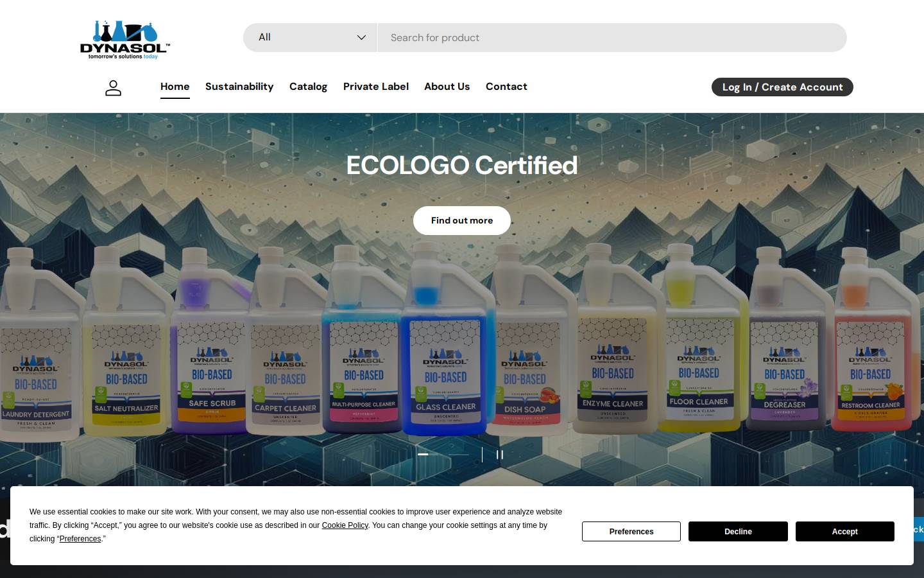Screen dimensions: 924x578
Task: Open the Catalog menu item
Action: (x=308, y=87)
